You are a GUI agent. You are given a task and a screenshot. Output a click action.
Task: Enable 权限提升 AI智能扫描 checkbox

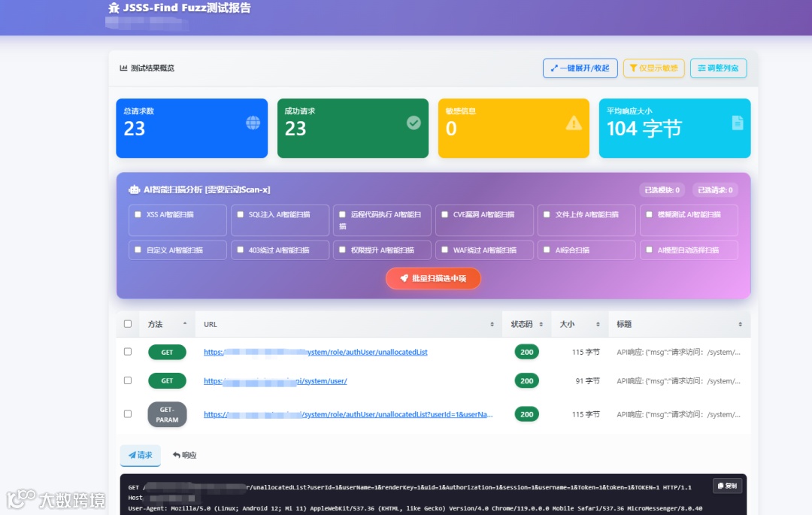coord(342,250)
